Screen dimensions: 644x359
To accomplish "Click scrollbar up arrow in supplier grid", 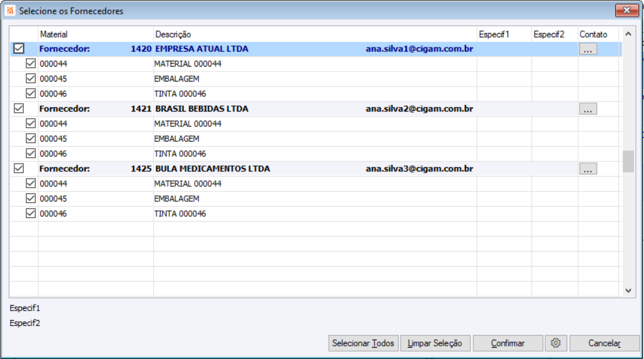I will 628,34.
